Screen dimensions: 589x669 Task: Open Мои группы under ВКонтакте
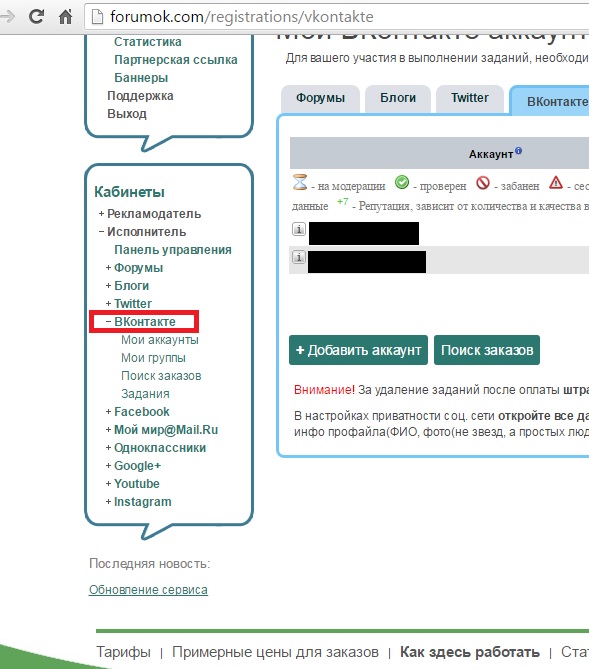pos(153,358)
